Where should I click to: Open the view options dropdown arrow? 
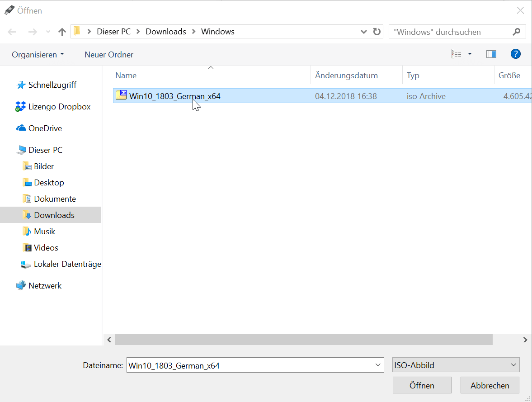click(470, 54)
